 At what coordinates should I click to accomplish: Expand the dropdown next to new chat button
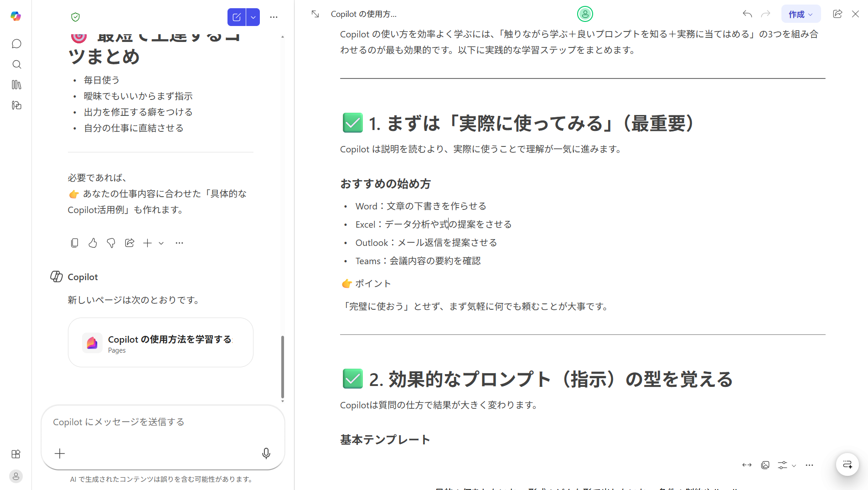click(253, 17)
